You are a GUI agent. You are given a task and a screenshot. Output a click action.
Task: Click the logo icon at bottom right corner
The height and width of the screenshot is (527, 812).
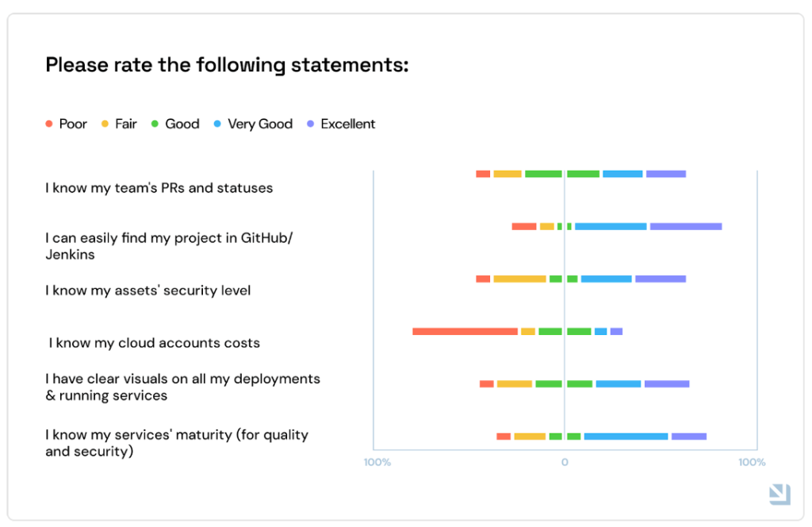click(780, 494)
